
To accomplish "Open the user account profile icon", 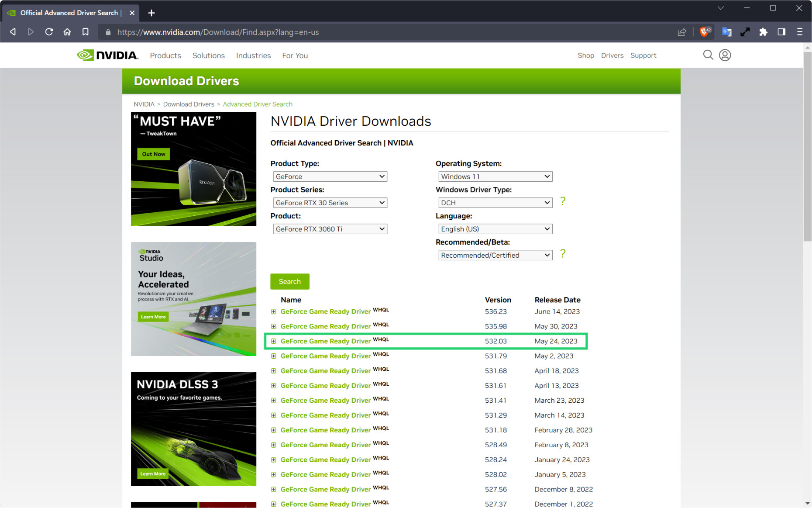I will point(725,55).
